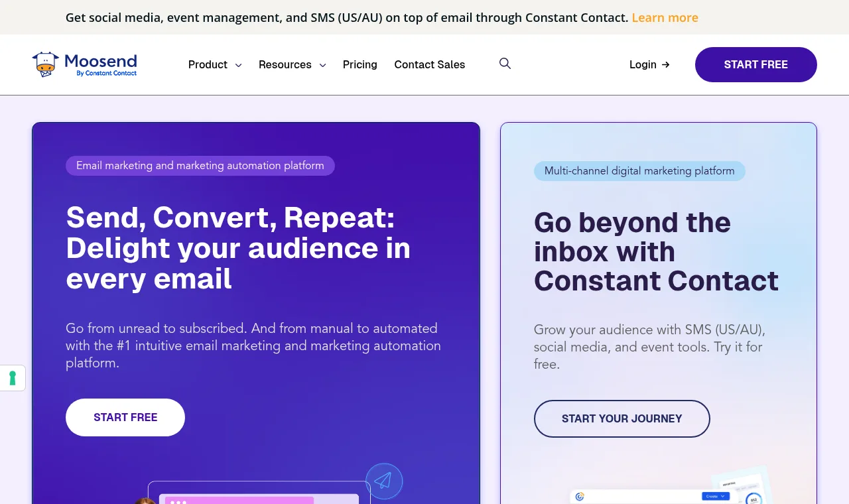Click START YOUR JOURNEY button
The width and height of the screenshot is (849, 504).
[x=622, y=418]
